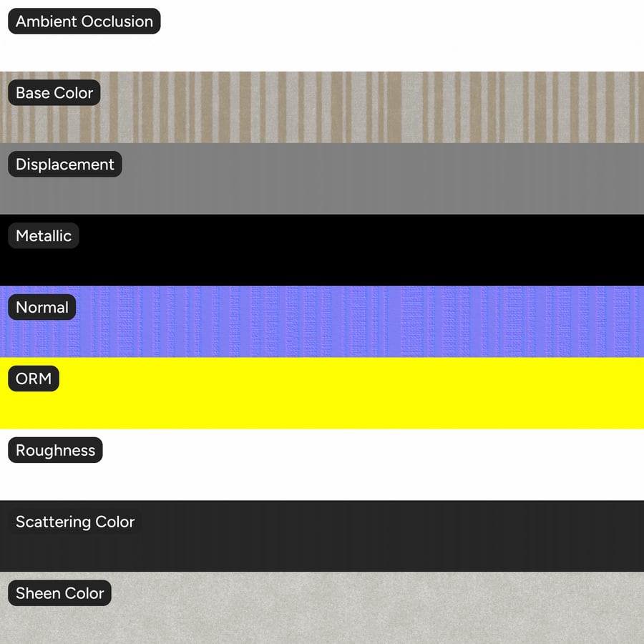Open the black Metallic texture strip

click(322, 250)
